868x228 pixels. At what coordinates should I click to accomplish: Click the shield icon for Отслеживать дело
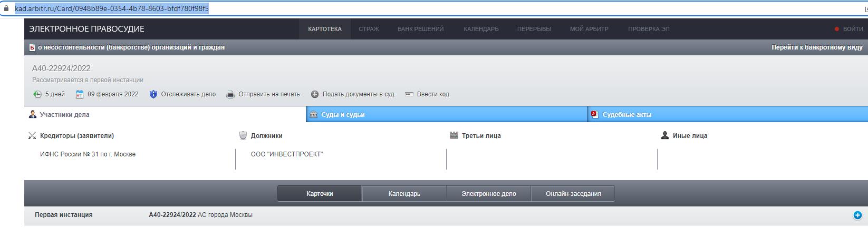point(153,94)
